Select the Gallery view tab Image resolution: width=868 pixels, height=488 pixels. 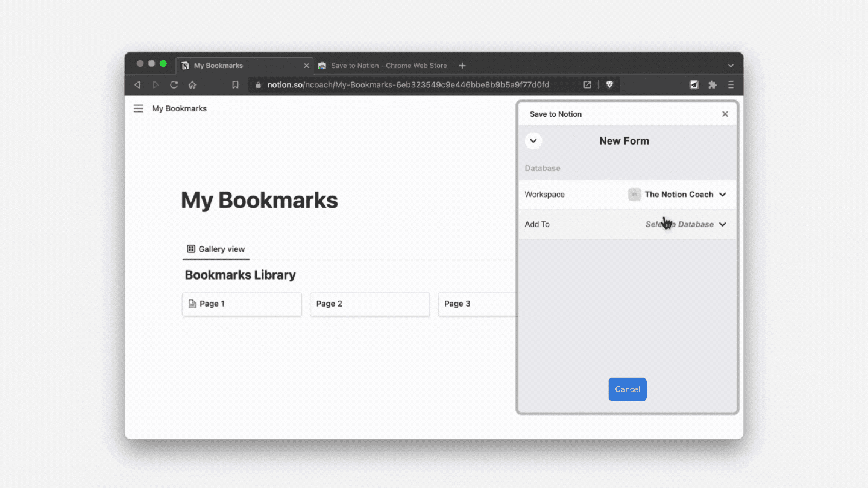click(x=216, y=249)
